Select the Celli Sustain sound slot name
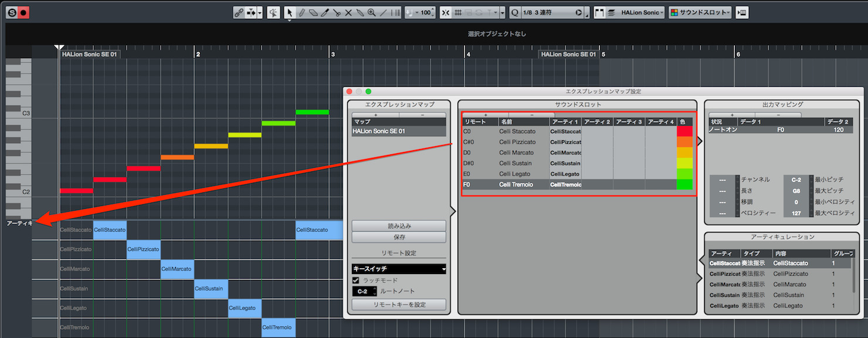This screenshot has height=338, width=868. tap(516, 163)
